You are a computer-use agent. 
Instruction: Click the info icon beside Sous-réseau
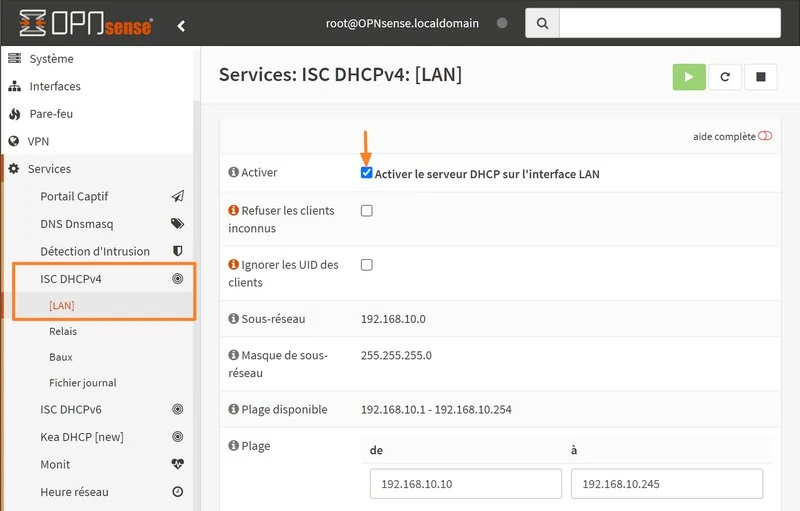click(233, 319)
